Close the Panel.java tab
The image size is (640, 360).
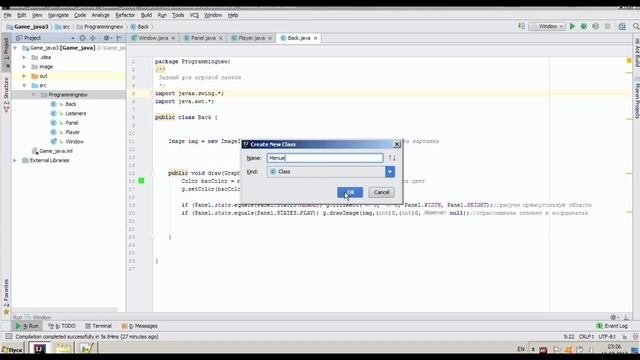point(221,38)
